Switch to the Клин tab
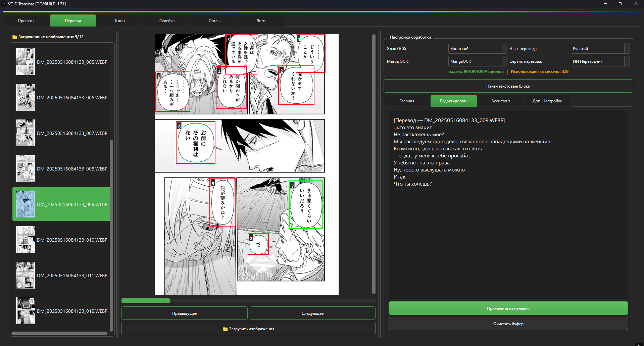The width and height of the screenshot is (644, 346). coord(120,21)
